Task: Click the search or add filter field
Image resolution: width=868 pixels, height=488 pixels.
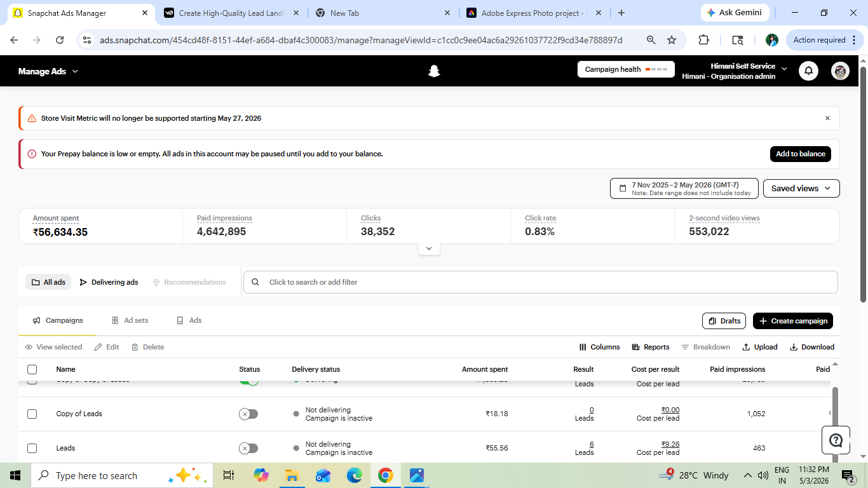Action: pyautogui.click(x=540, y=282)
